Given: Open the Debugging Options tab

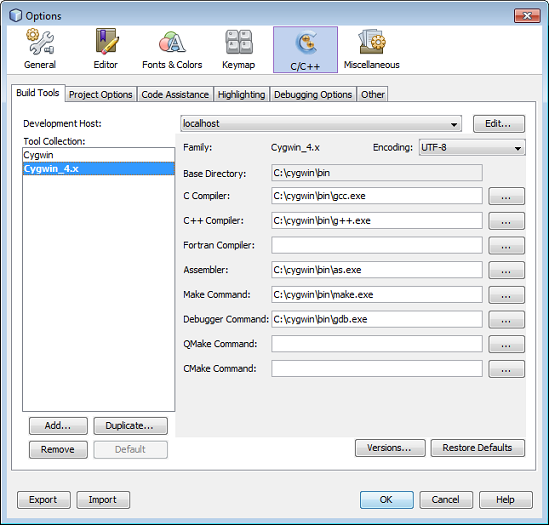Looking at the screenshot, I should [x=313, y=95].
